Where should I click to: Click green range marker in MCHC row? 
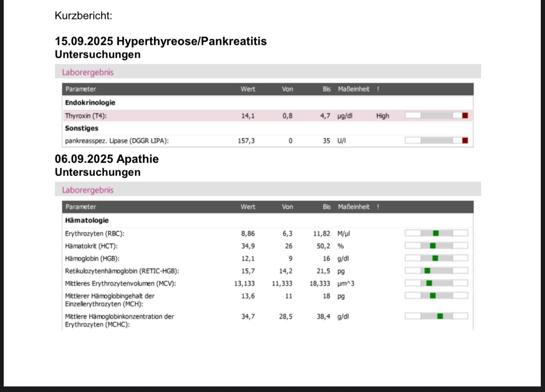point(440,316)
